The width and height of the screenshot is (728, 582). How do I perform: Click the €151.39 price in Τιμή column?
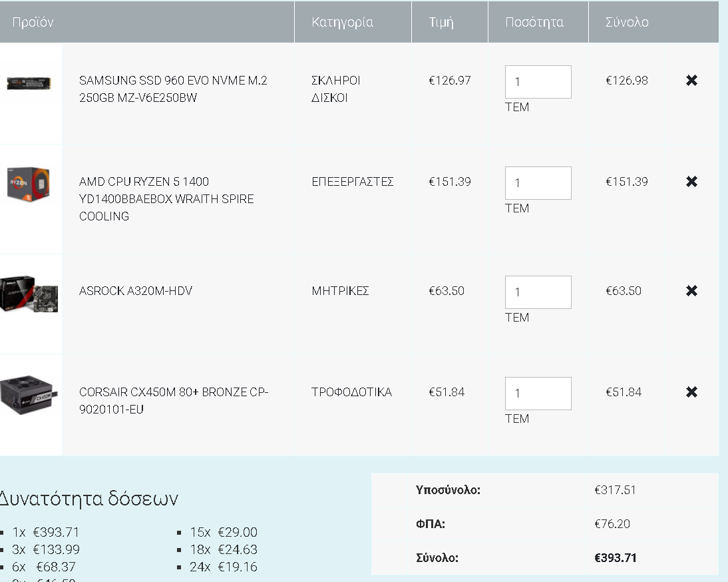pyautogui.click(x=449, y=182)
